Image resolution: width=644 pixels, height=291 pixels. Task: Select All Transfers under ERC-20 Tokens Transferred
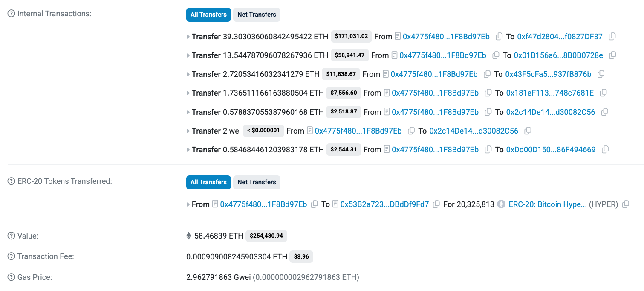point(208,182)
